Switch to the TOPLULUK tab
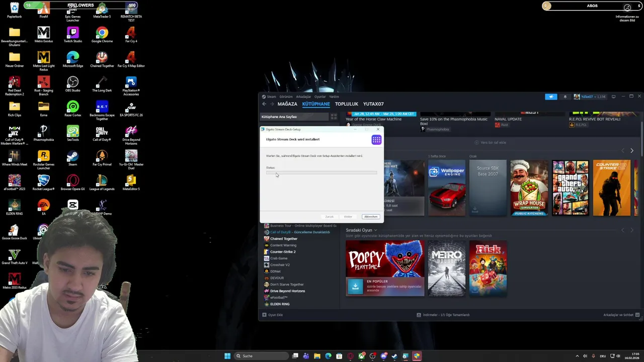Viewport: 644px width, 362px height. (x=347, y=104)
